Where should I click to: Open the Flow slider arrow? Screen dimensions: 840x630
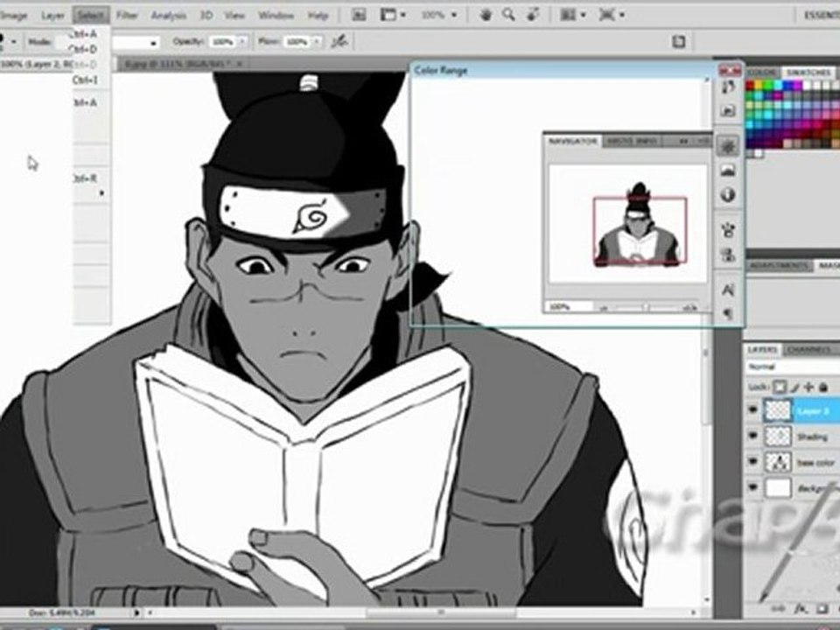pos(316,41)
